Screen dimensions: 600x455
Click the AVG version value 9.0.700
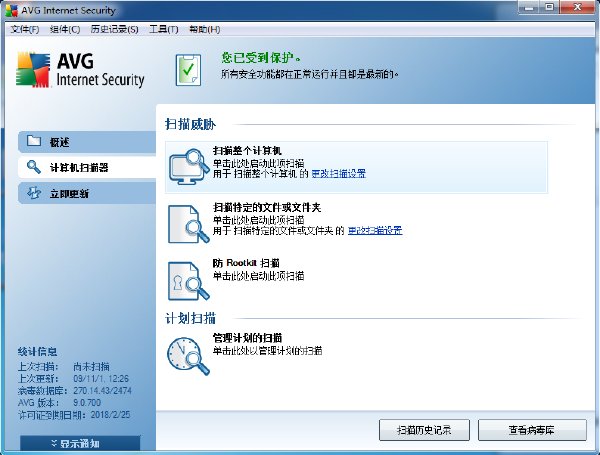pyautogui.click(x=87, y=403)
